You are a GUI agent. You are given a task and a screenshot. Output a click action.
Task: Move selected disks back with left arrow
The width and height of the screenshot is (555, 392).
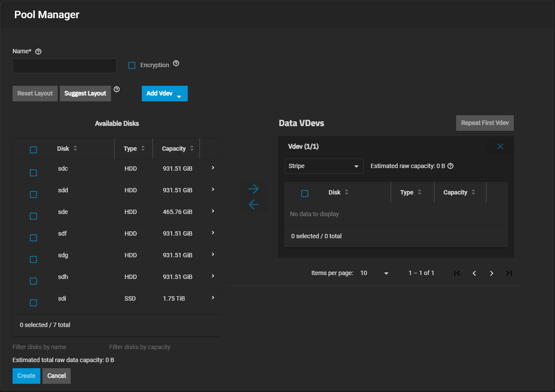coord(254,204)
